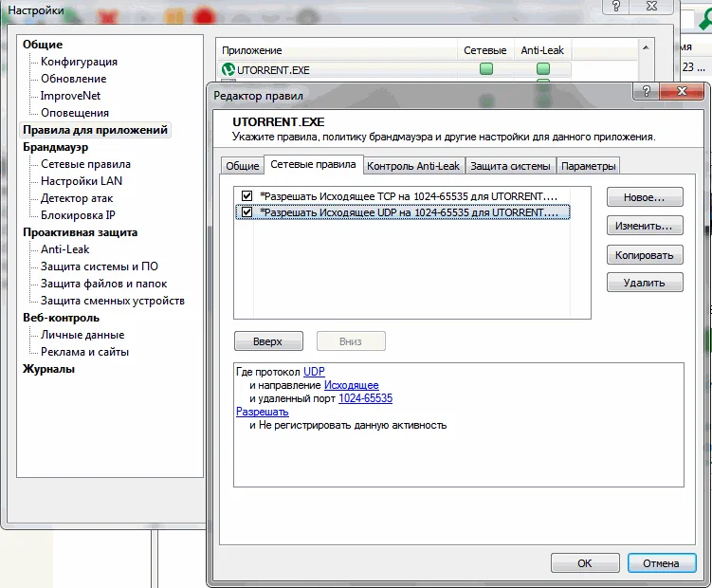Switch to the Общие tab
Image resolution: width=712 pixels, height=588 pixels.
[243, 166]
